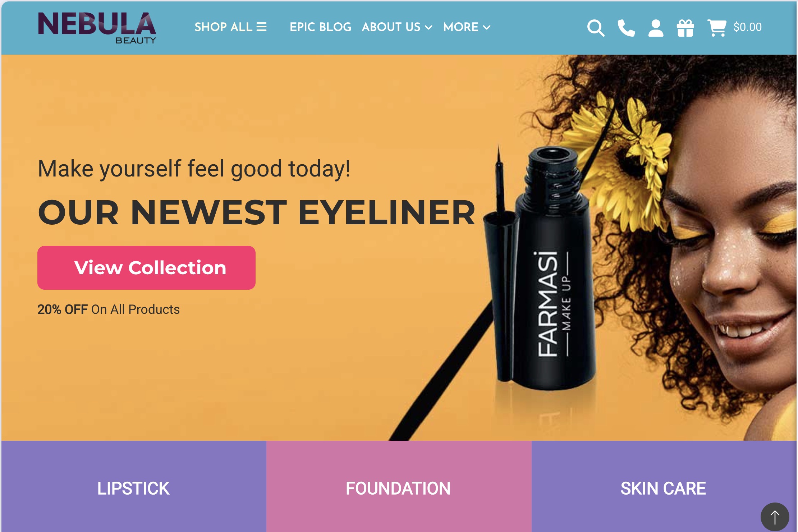Go to the Epic Blog page

click(x=320, y=27)
